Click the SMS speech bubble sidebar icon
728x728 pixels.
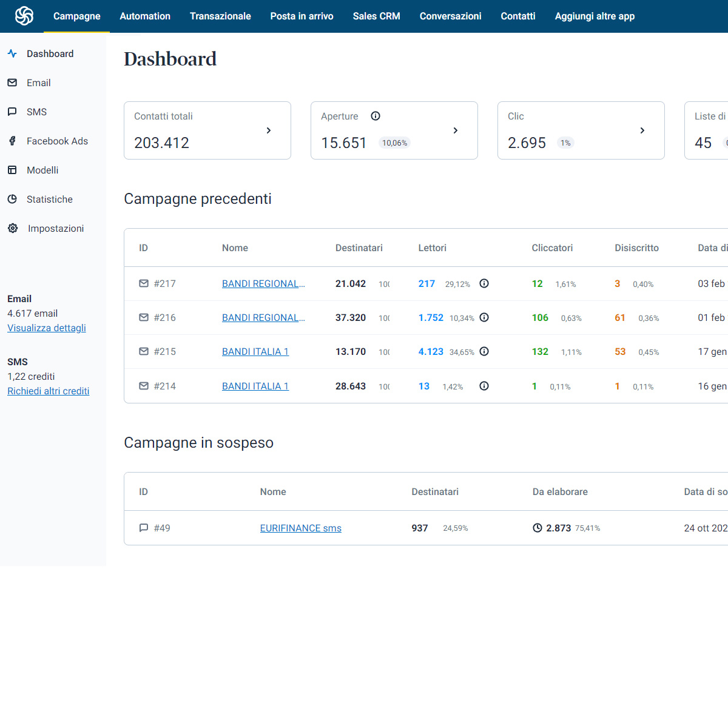(12, 112)
